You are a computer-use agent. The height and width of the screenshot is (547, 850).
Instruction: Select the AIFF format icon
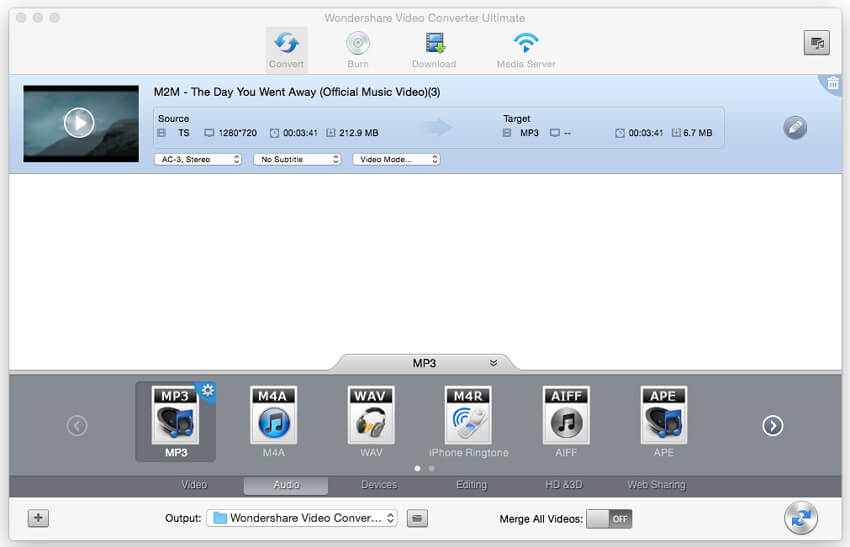(566, 422)
